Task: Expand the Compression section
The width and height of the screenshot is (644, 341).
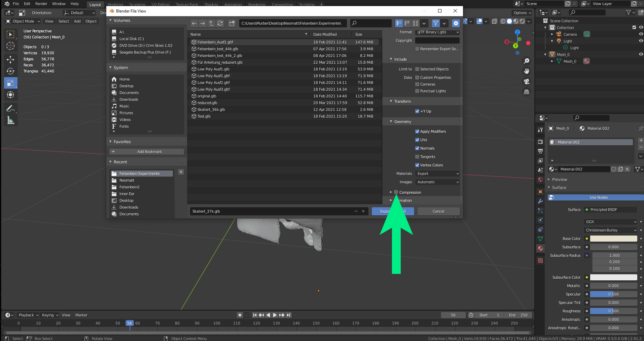Action: (x=391, y=192)
